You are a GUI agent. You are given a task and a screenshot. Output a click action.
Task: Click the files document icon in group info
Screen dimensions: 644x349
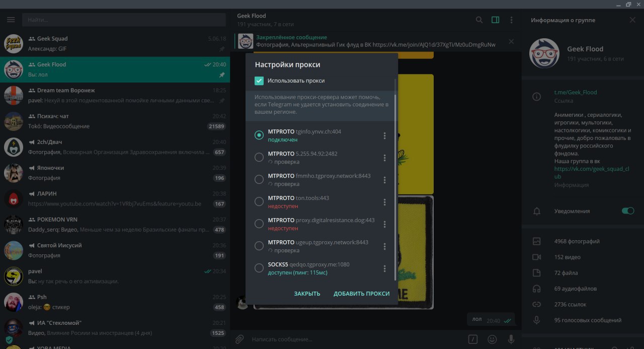pos(537,273)
